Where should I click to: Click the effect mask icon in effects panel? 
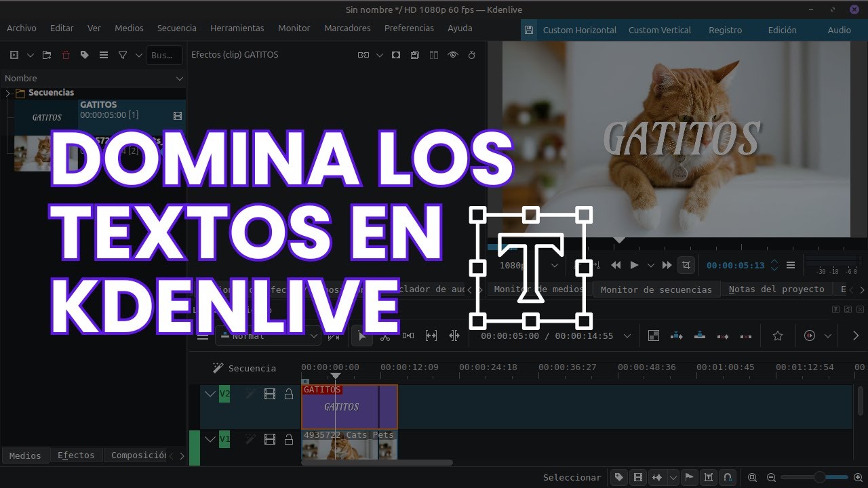click(x=396, y=55)
